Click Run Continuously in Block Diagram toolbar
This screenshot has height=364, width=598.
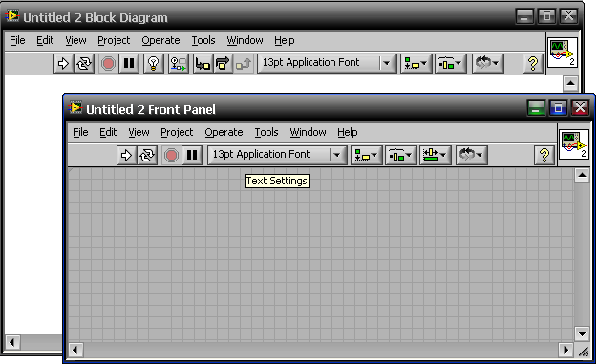(x=83, y=63)
